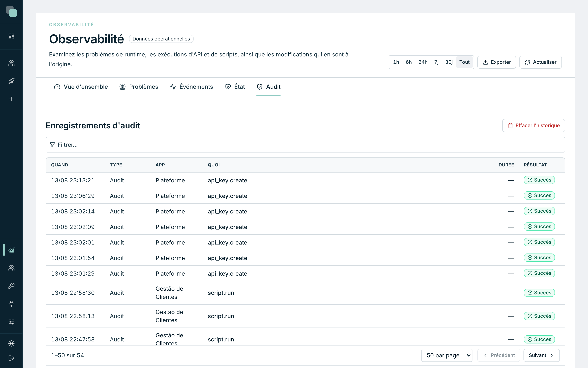Click Succès badge in 23:13:21 row
The width and height of the screenshot is (588, 368).
tap(539, 180)
